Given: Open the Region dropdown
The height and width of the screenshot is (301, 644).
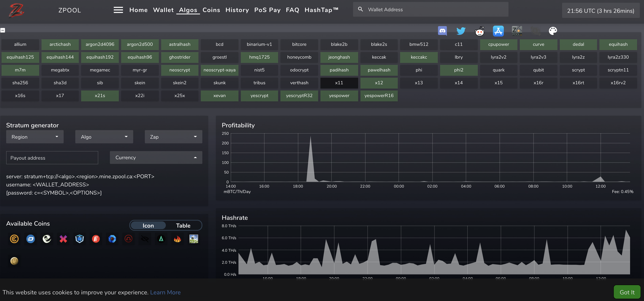Looking at the screenshot, I should pos(35,137).
